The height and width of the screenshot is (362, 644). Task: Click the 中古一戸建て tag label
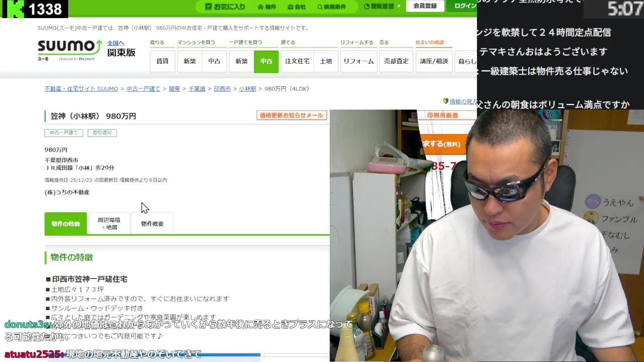point(64,133)
